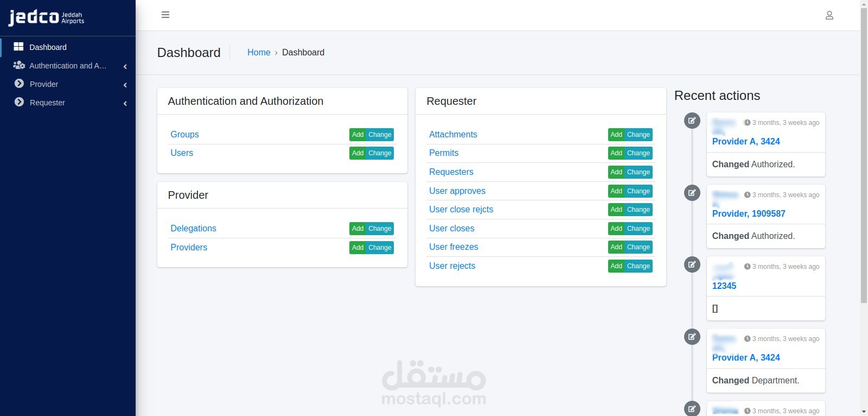The width and height of the screenshot is (868, 416).
Task: Click Add button for User close rejcts
Action: coord(616,210)
